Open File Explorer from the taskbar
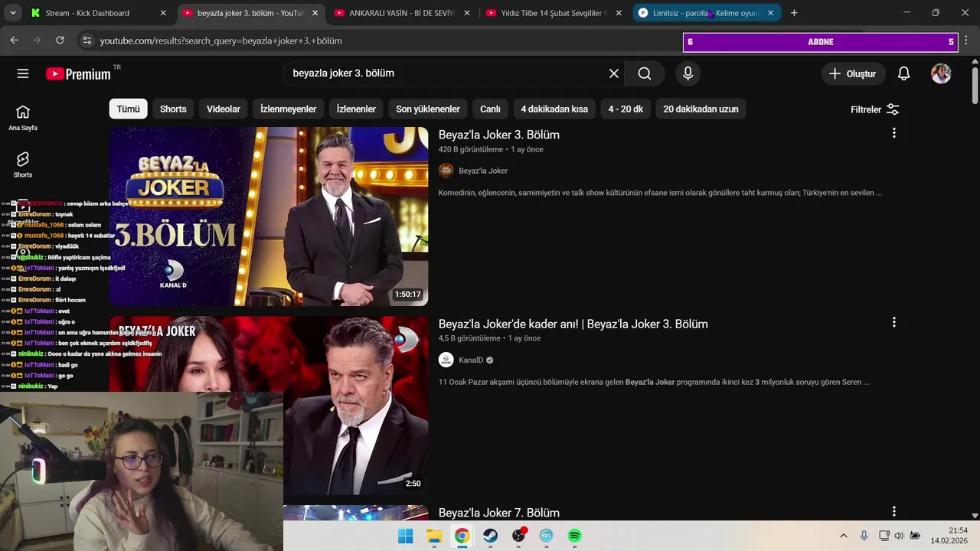980x551 pixels. [x=433, y=536]
